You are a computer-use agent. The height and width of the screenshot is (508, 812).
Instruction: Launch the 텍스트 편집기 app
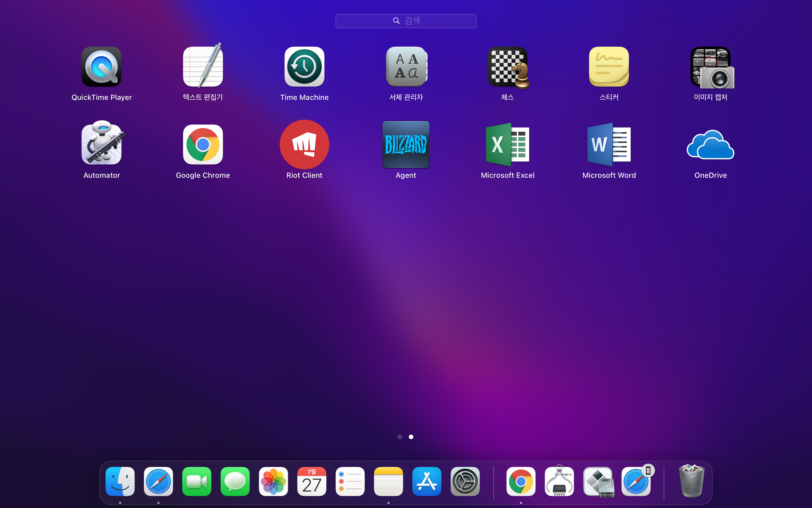[x=203, y=65]
